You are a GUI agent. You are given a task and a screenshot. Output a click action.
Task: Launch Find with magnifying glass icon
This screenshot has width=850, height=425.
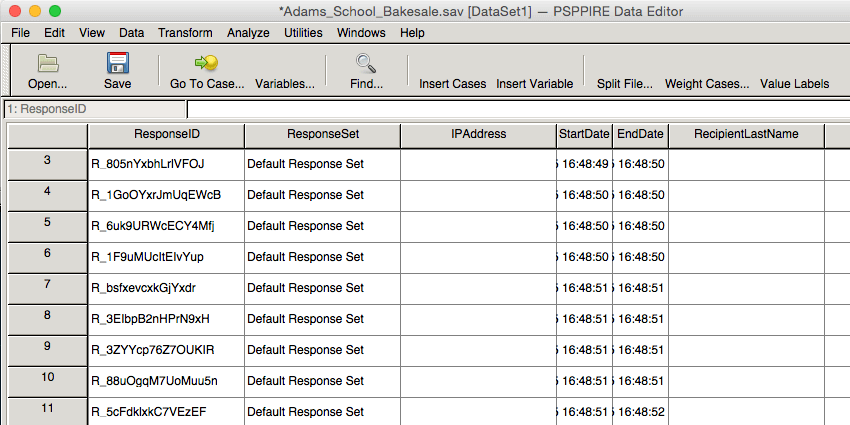366,63
